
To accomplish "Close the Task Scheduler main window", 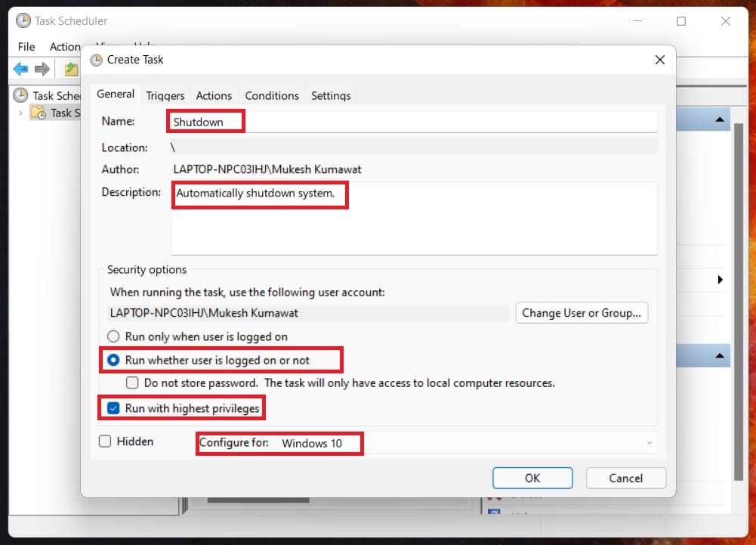I will [726, 21].
